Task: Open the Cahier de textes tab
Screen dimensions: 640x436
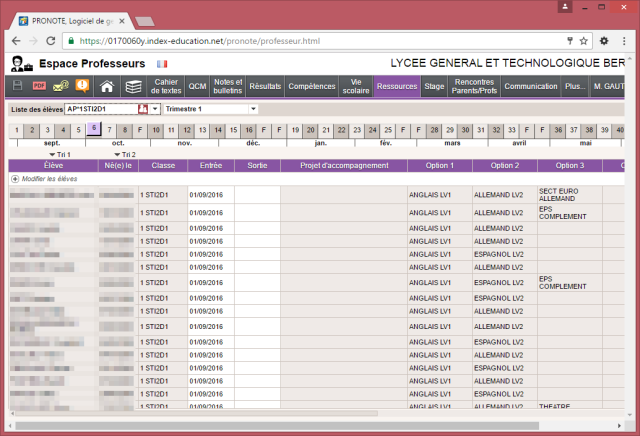Action: click(x=167, y=87)
